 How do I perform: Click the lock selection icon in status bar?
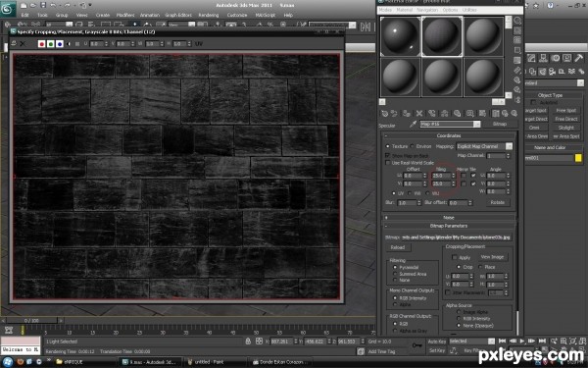[248, 342]
